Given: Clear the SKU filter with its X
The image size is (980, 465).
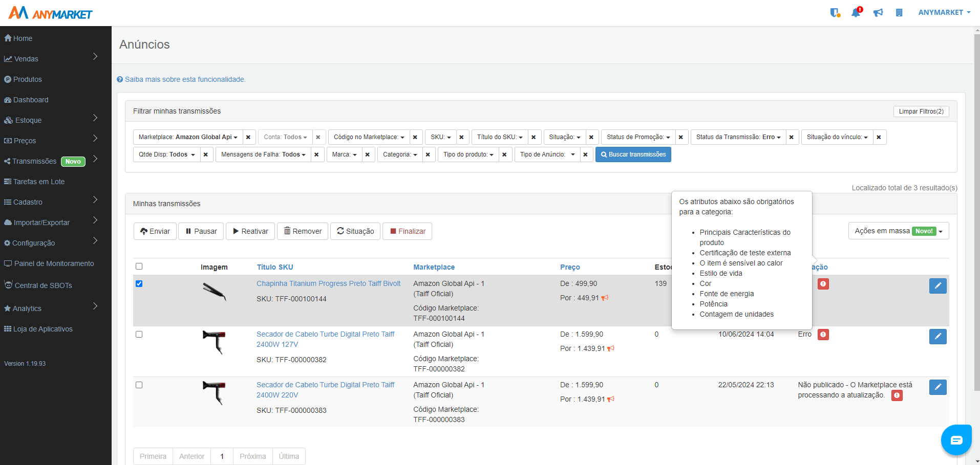Looking at the screenshot, I should click(461, 137).
